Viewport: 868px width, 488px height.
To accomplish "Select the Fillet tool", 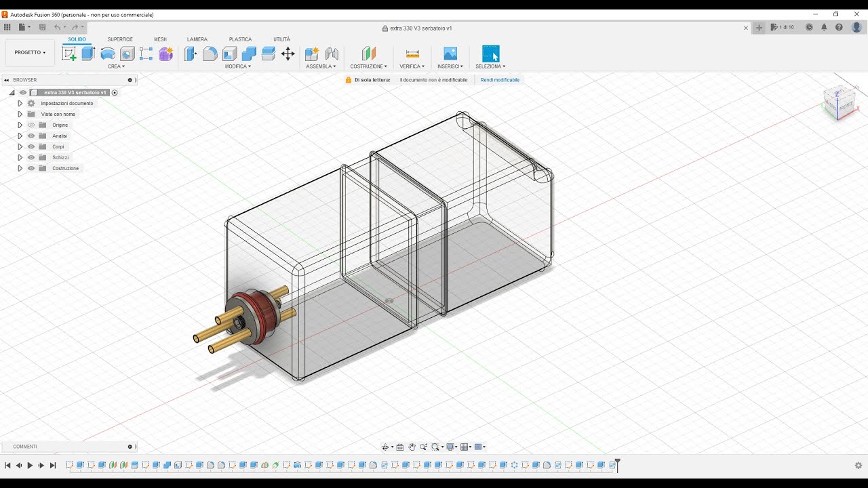I will (210, 54).
